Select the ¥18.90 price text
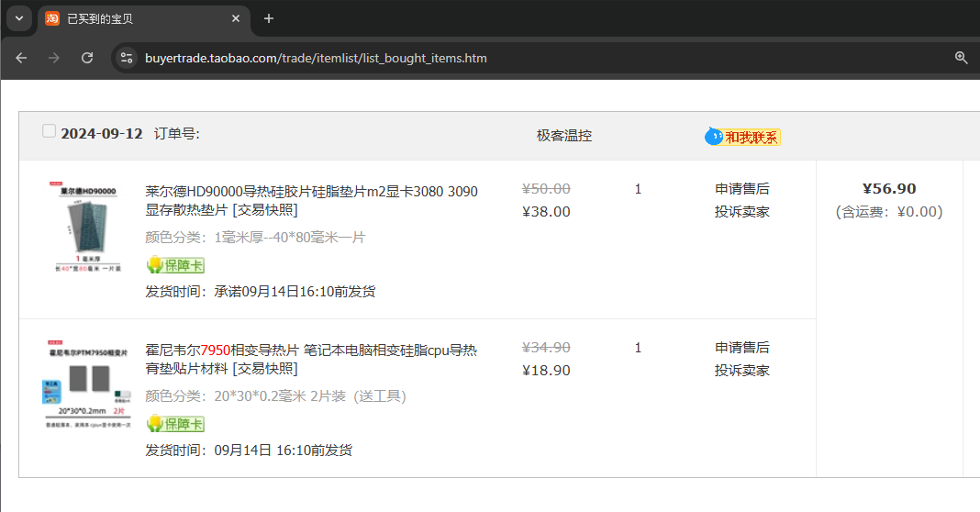 [546, 371]
